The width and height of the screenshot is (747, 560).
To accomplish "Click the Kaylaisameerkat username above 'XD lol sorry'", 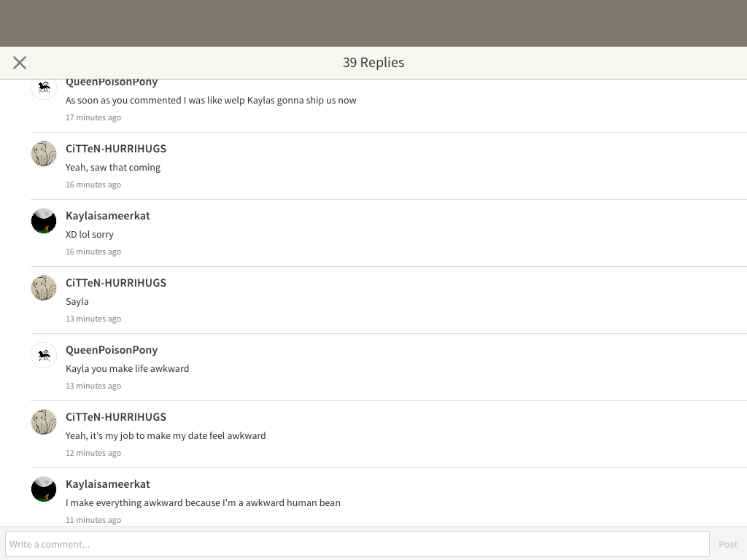I will pos(108,216).
